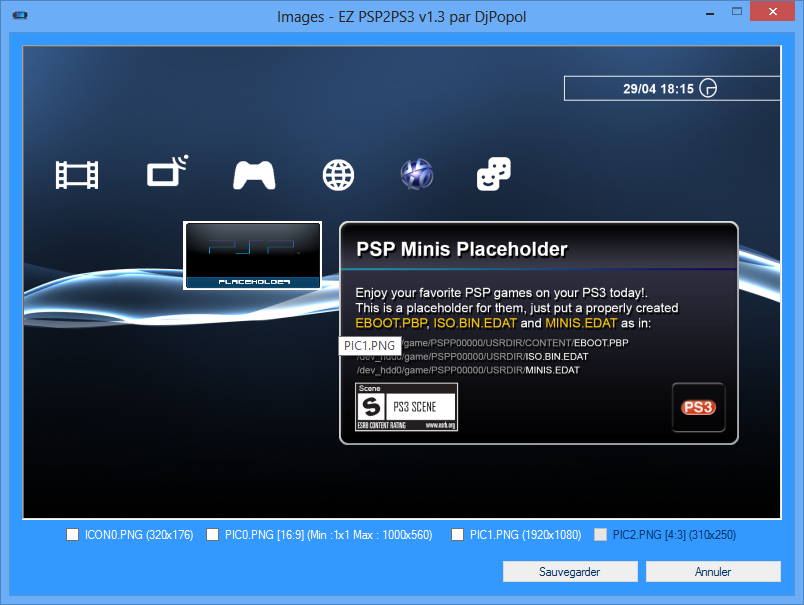Click the app icon in title bar
The width and height of the screenshot is (804, 605).
(x=20, y=15)
